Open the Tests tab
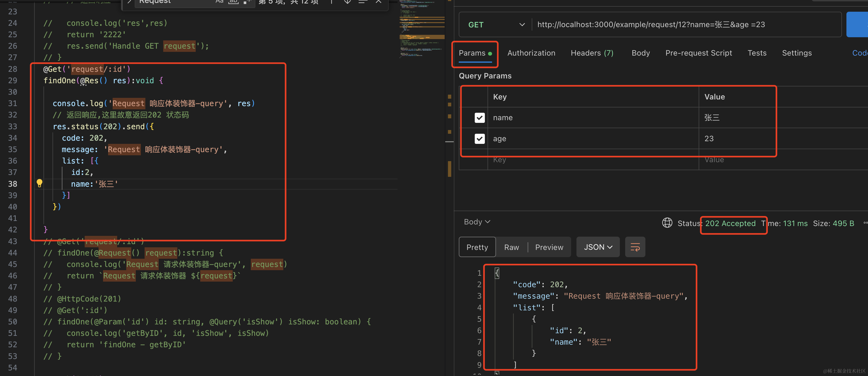 pos(757,53)
